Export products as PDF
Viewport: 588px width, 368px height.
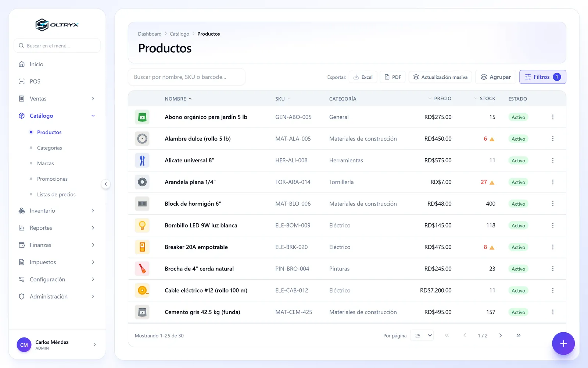(x=392, y=77)
